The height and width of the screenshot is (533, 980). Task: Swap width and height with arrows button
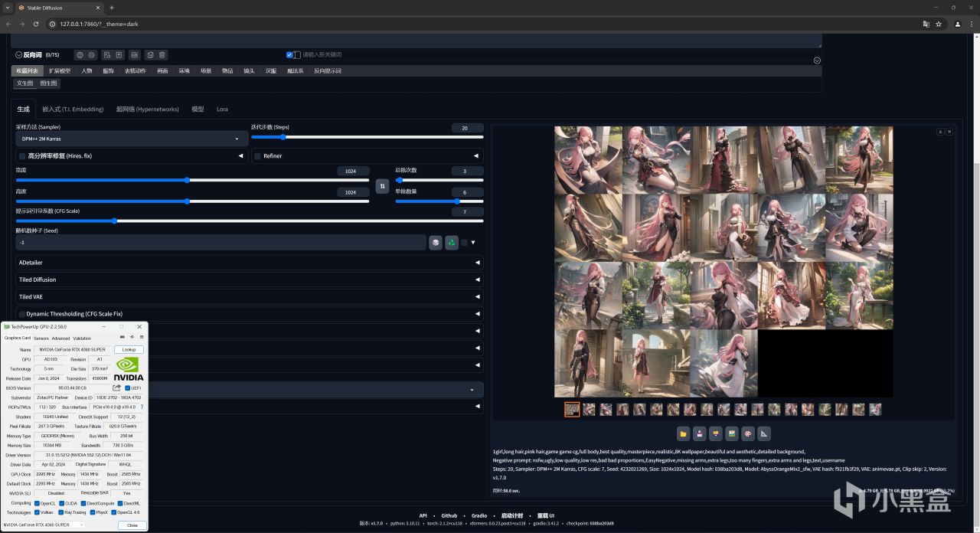382,186
